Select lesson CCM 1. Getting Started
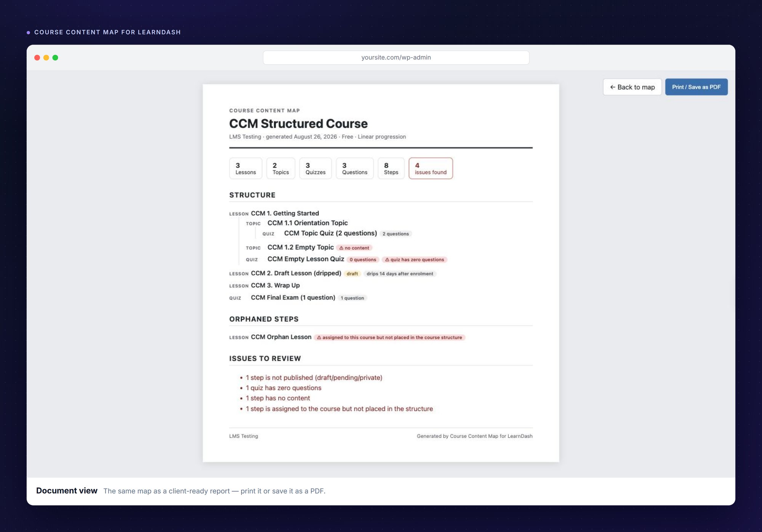This screenshot has width=762, height=532. 285,213
